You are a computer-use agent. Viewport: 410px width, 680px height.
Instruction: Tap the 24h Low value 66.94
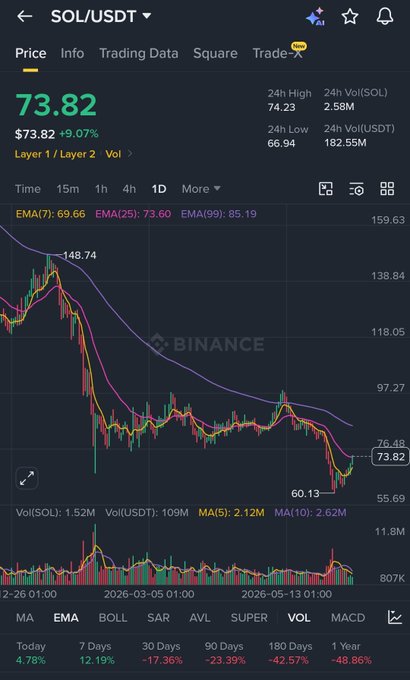[x=281, y=143]
